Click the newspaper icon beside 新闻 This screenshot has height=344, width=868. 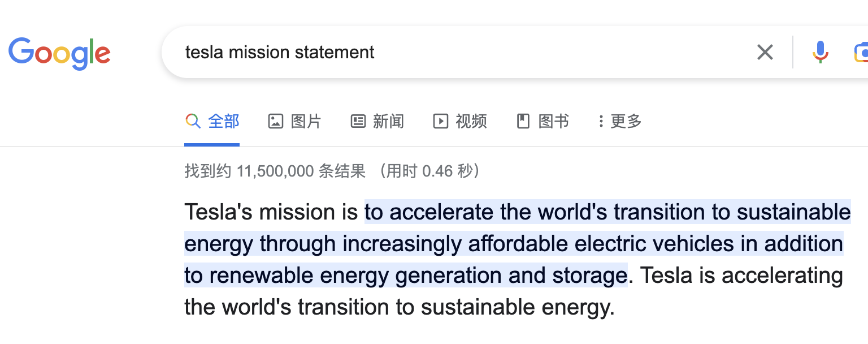pyautogui.click(x=358, y=121)
